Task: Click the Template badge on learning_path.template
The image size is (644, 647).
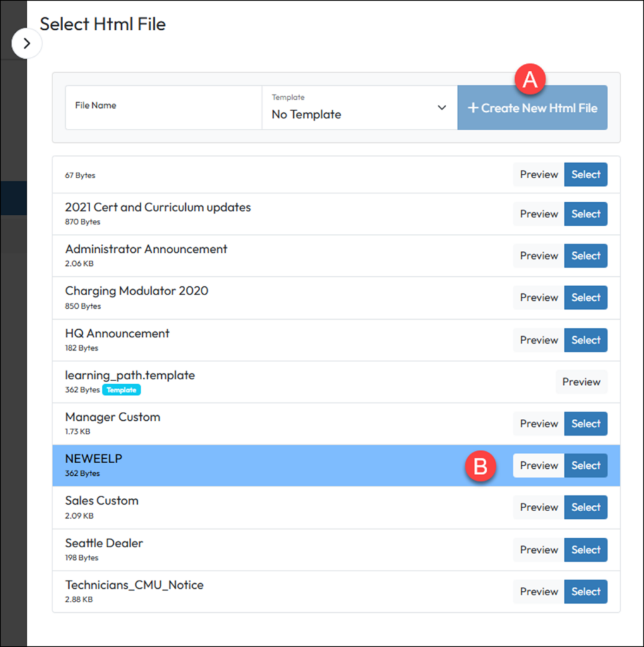Action: 121,390
